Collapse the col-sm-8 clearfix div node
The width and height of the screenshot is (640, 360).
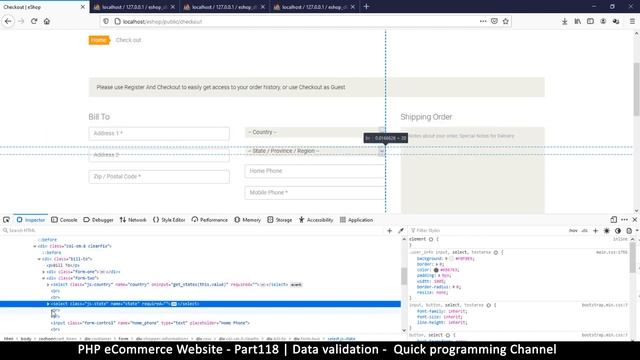35,246
